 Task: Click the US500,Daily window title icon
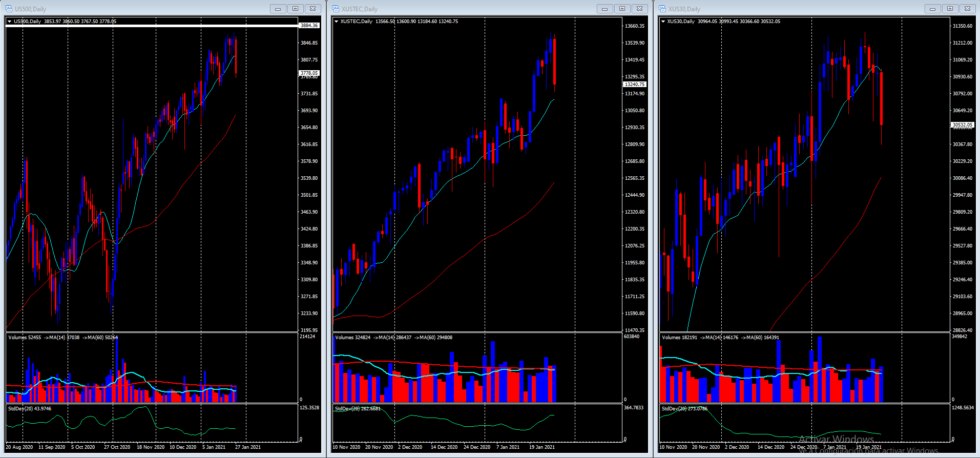(9, 9)
